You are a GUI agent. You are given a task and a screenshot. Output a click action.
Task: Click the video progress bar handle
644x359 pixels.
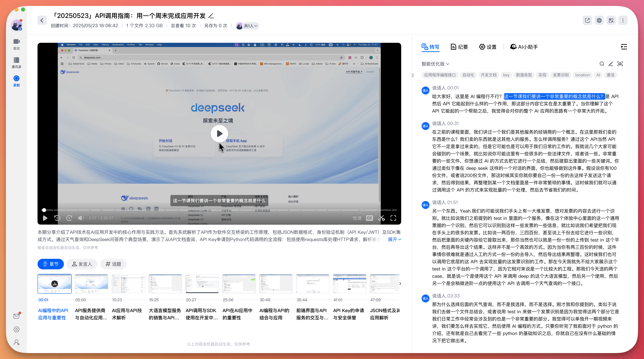(x=44, y=210)
